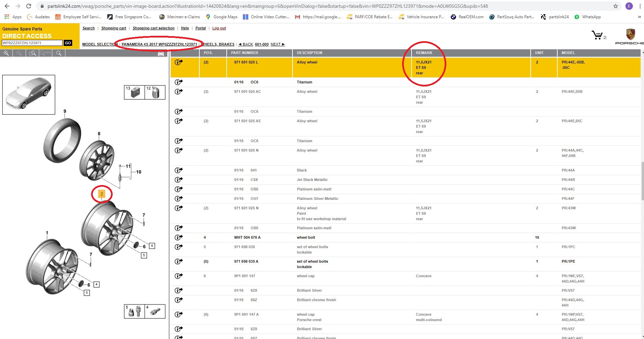Image resolution: width=644 pixels, height=339 pixels.
Task: Open the Shopping cart selection menu link
Action: tap(153, 28)
